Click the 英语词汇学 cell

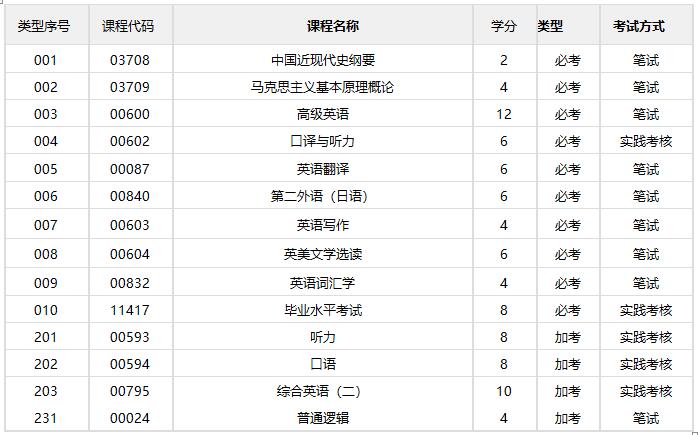[x=322, y=283]
